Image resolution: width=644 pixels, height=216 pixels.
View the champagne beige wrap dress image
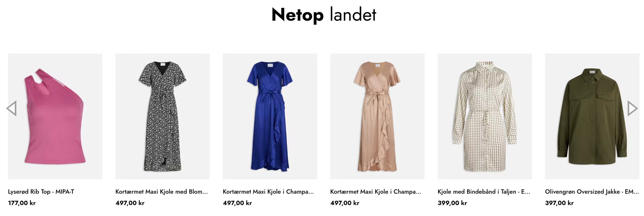[x=377, y=116]
